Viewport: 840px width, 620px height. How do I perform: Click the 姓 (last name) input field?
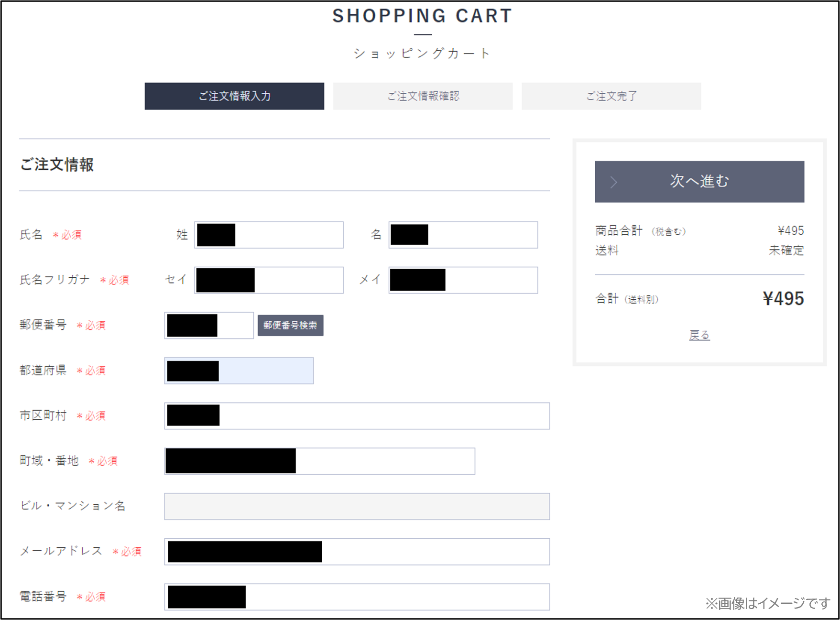(268, 235)
